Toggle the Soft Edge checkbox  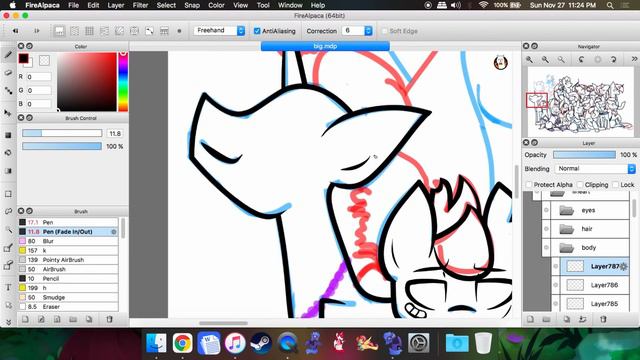(x=384, y=31)
